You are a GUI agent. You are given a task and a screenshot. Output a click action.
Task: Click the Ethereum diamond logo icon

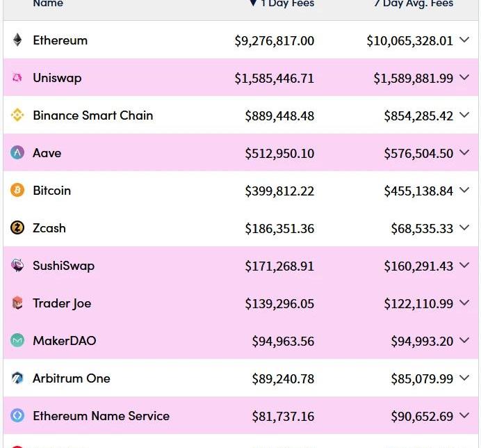pos(17,40)
